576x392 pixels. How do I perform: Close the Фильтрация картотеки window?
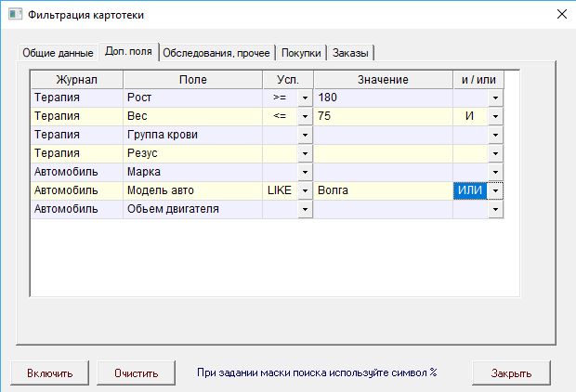[562, 14]
